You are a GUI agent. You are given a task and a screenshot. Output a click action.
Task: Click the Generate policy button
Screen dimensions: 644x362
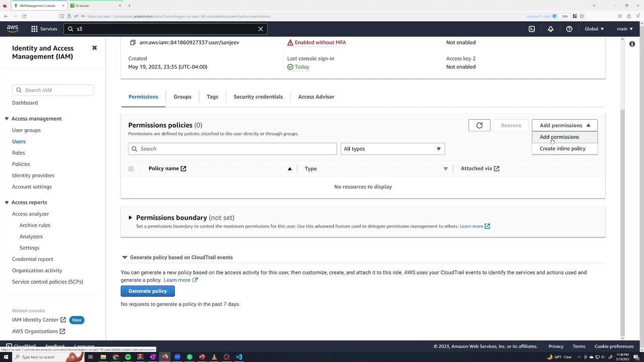[147, 291]
